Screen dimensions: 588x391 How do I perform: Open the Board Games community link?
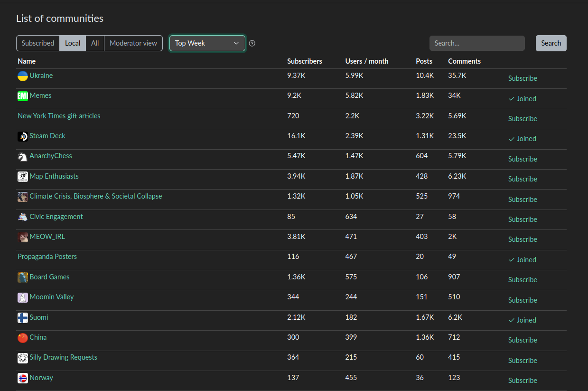(49, 277)
